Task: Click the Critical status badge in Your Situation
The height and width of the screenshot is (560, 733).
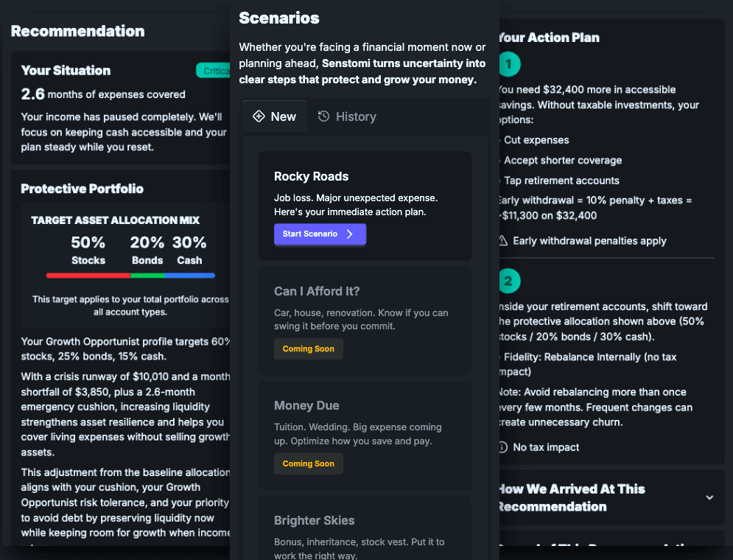Action: [214, 71]
